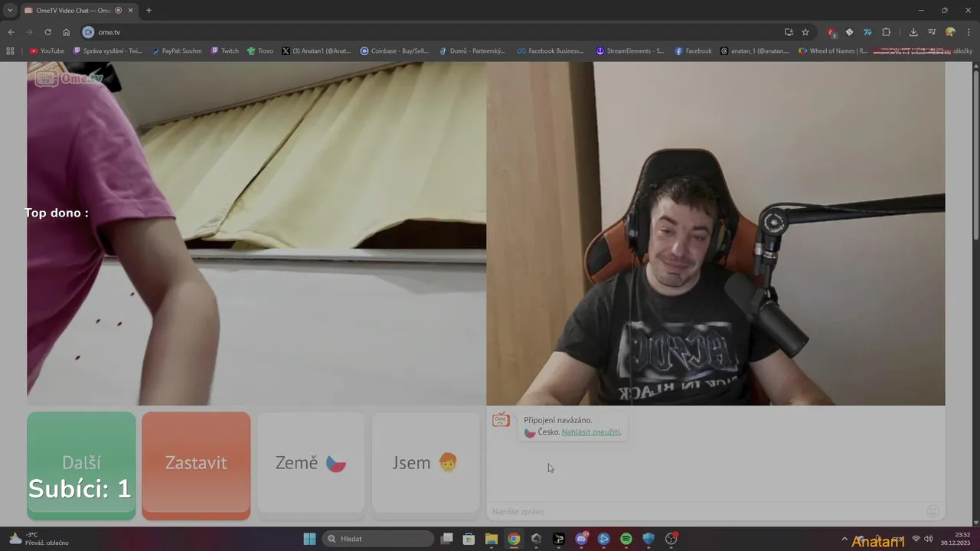Screen dimensions: 980x551
Task: Click the Nahlásit zneužití report link
Action: click(590, 432)
